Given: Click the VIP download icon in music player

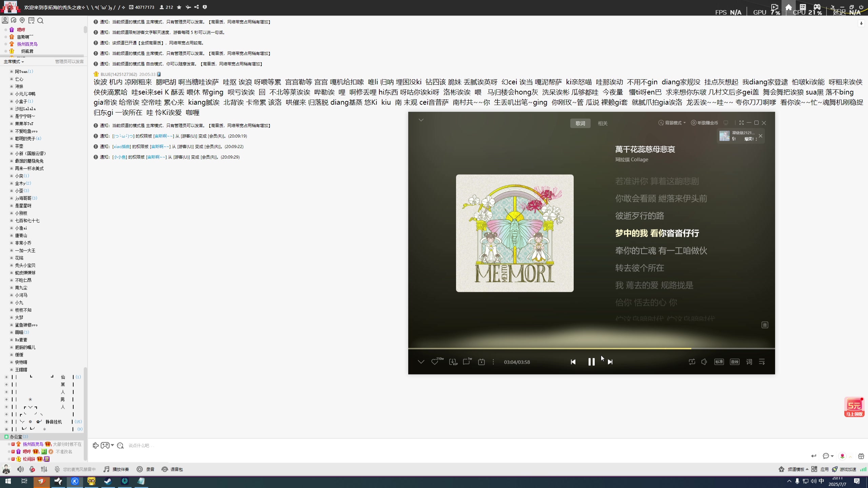Looking at the screenshot, I should pos(453,362).
